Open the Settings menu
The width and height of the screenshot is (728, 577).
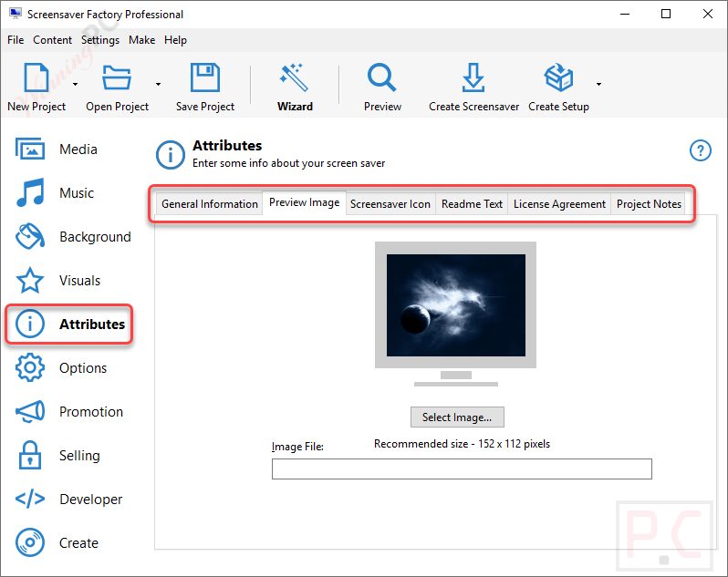(100, 40)
